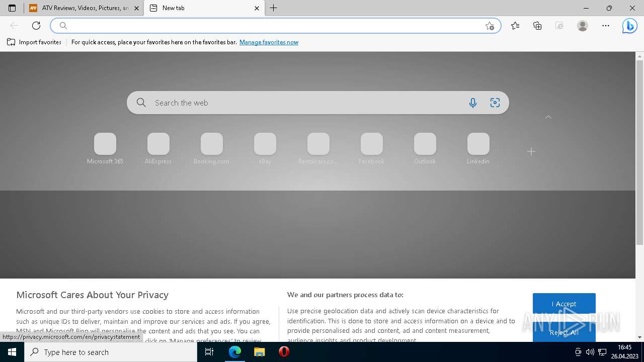
Task: Open Outlook quick link
Action: (425, 149)
